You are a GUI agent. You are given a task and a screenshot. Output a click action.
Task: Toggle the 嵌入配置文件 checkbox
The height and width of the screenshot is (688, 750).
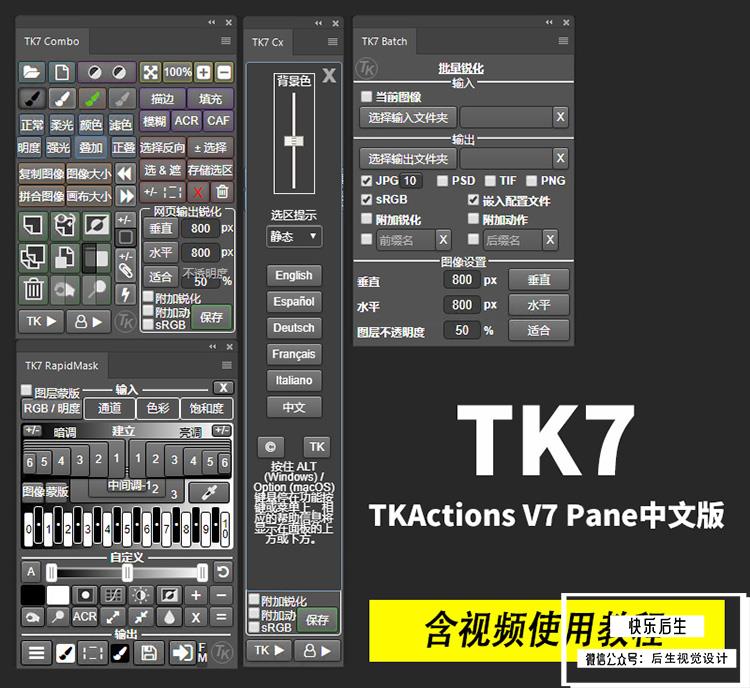click(473, 200)
